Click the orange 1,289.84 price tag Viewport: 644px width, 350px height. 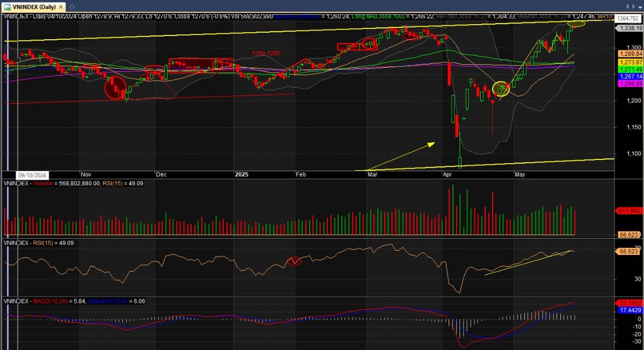pyautogui.click(x=627, y=54)
